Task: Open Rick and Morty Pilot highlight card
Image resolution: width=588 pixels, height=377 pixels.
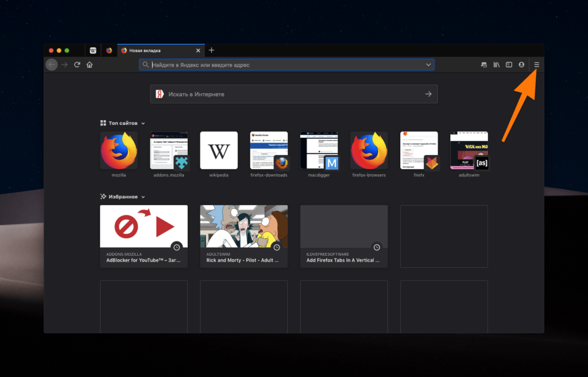Action: [243, 236]
